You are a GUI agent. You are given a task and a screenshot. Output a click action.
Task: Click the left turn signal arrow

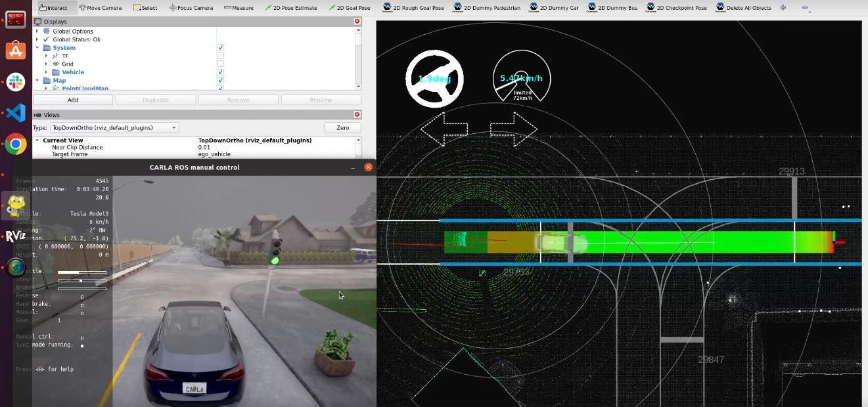point(444,129)
